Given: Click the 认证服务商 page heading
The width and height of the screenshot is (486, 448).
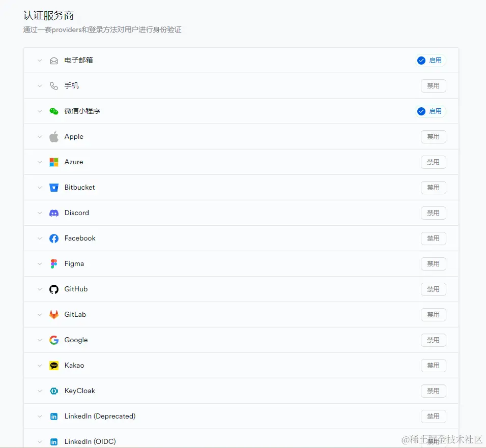Looking at the screenshot, I should [x=49, y=15].
